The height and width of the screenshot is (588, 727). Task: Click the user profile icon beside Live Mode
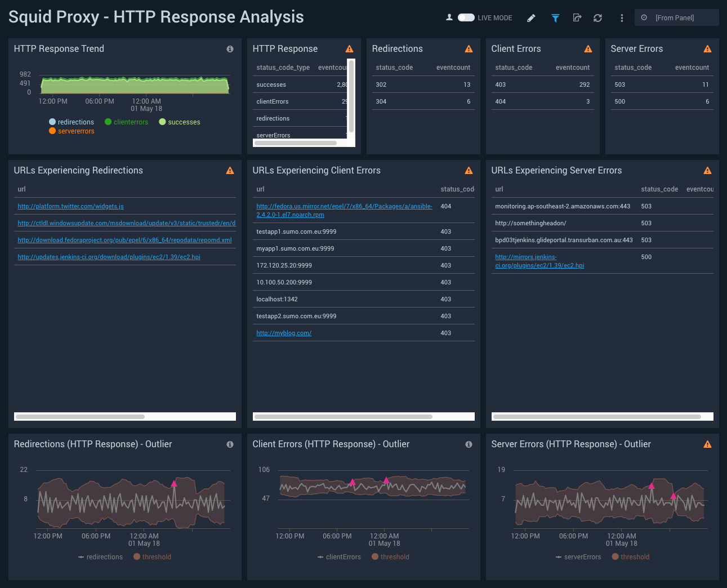(x=449, y=17)
